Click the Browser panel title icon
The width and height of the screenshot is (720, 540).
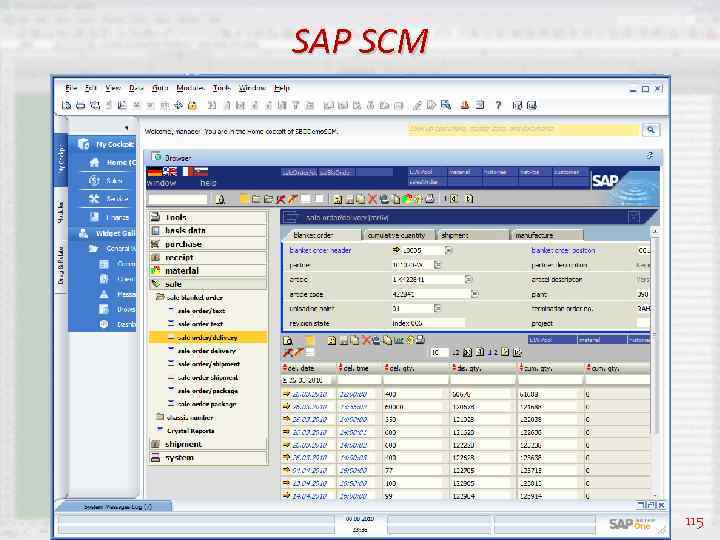156,157
